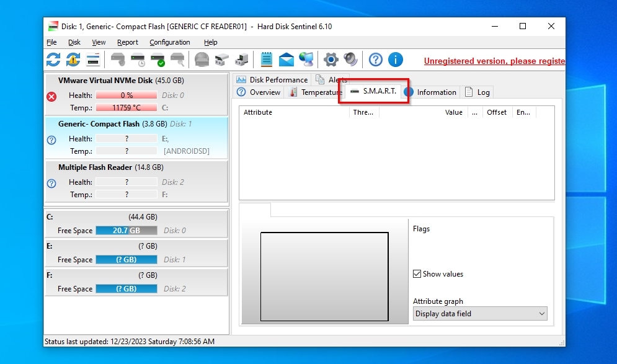This screenshot has width=617, height=364.
Task: Maximize the Hard Disk Sentinel window
Action: pos(523,26)
